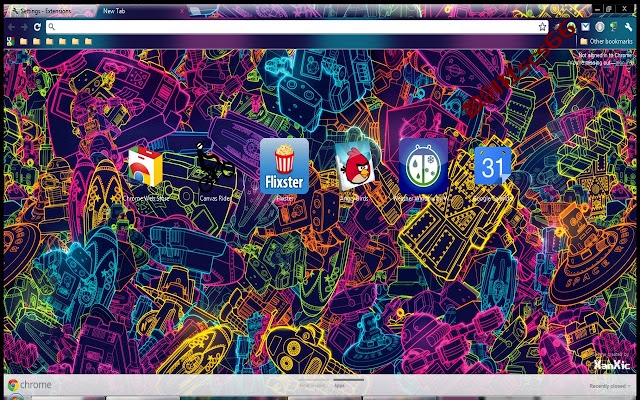Open the Flixster app
Image resolution: width=640 pixels, height=400 pixels.
pos(284,166)
